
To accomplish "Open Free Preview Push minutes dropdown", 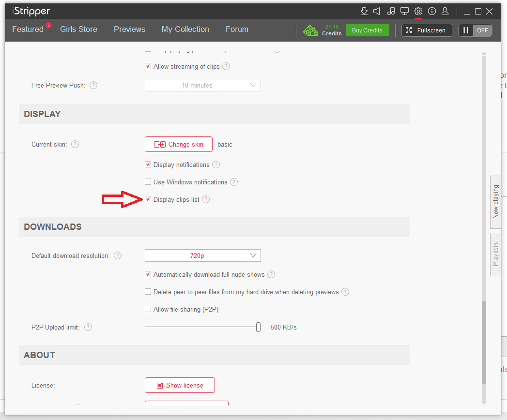I will [x=202, y=85].
